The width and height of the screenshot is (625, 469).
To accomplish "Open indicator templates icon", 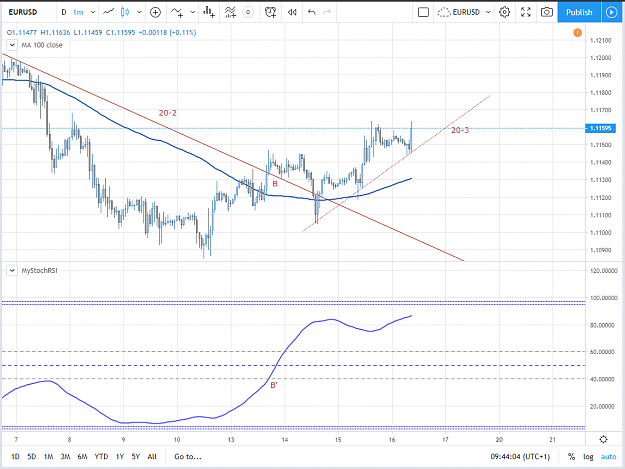I will pos(230,12).
